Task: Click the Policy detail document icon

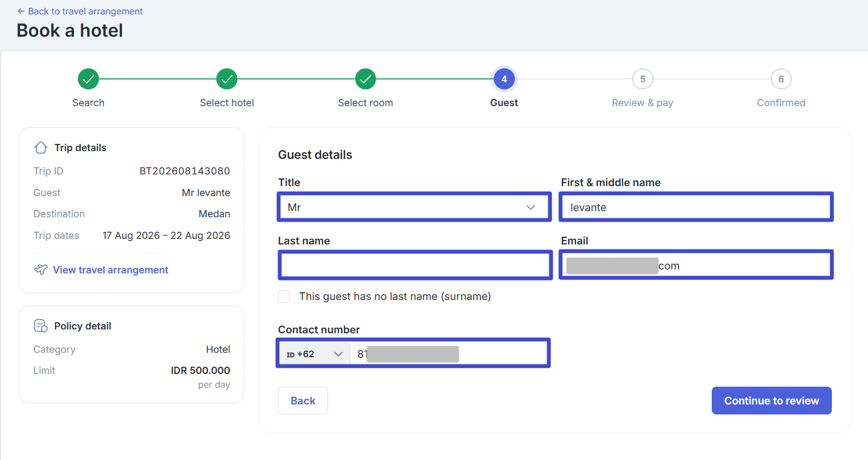Action: coord(41,326)
